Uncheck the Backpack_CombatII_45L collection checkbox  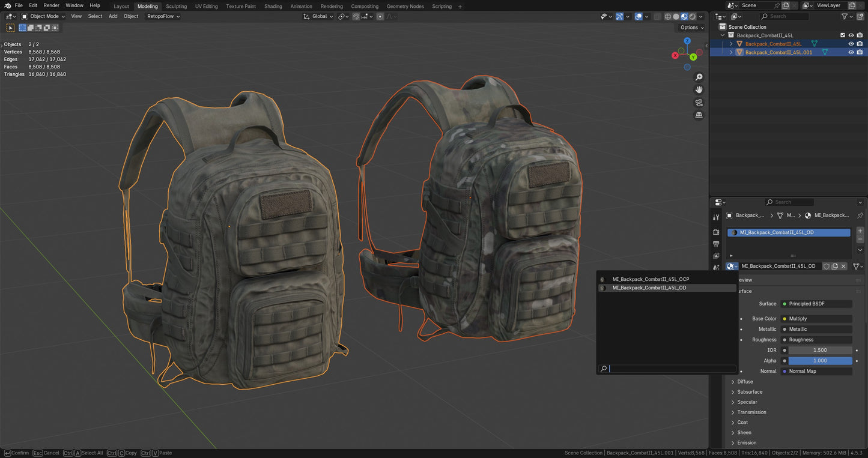(843, 35)
